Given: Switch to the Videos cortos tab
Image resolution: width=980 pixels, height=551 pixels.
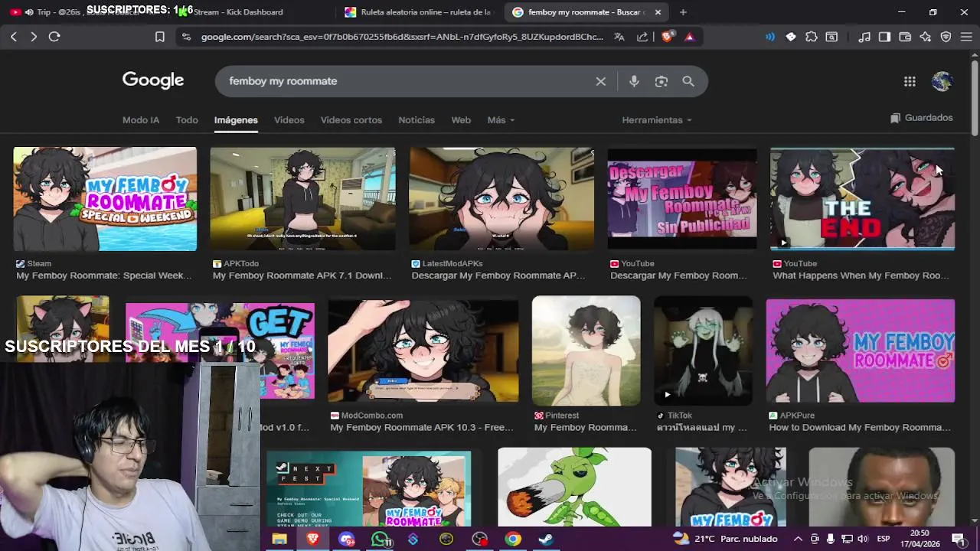Looking at the screenshot, I should [x=351, y=120].
